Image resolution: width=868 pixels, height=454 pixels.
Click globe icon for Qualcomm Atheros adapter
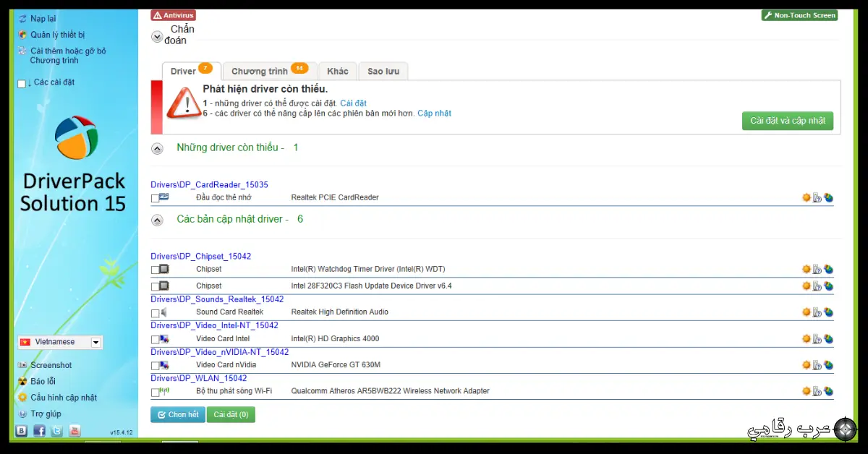(x=829, y=391)
